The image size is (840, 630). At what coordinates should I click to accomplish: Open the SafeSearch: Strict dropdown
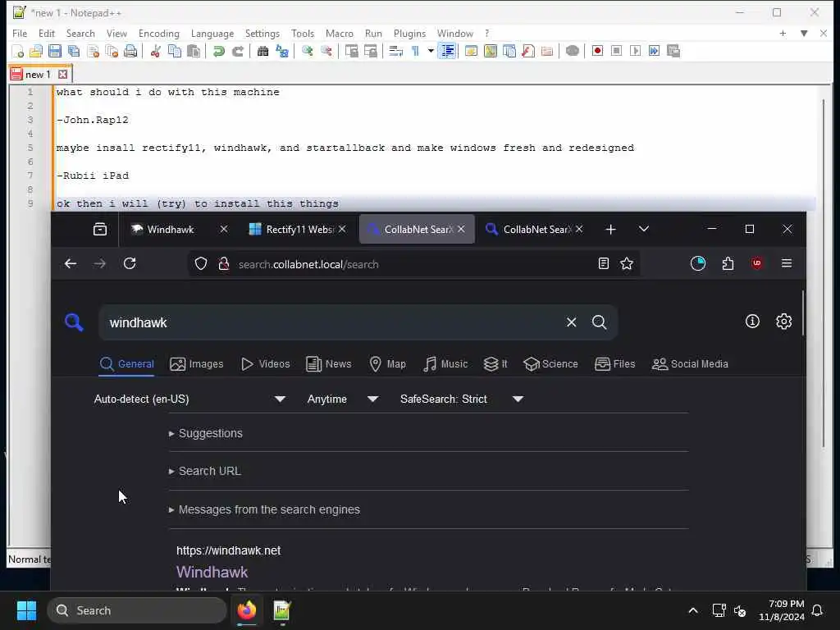point(462,399)
